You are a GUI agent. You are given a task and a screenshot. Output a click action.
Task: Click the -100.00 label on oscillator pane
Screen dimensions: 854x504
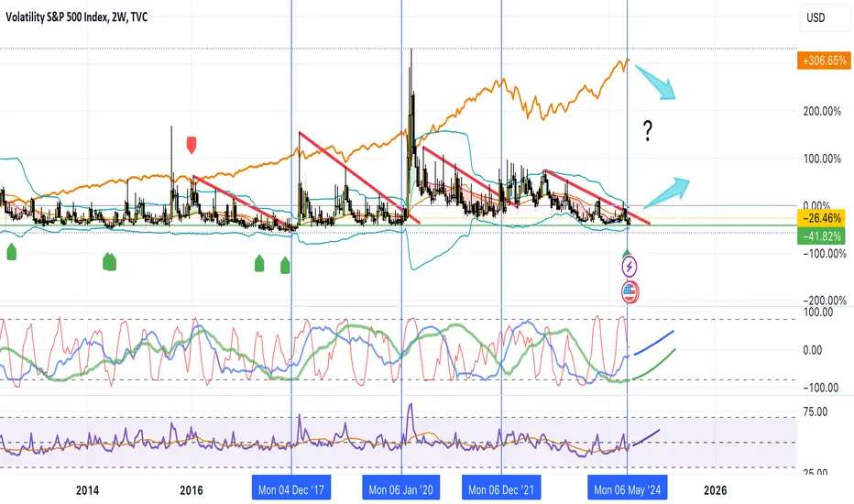820,388
